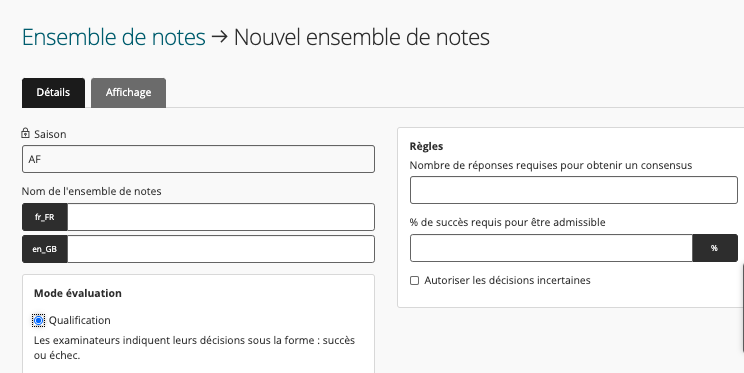Click the breadcrumb arrow separator
This screenshot has height=373, width=744.
pyautogui.click(x=220, y=37)
